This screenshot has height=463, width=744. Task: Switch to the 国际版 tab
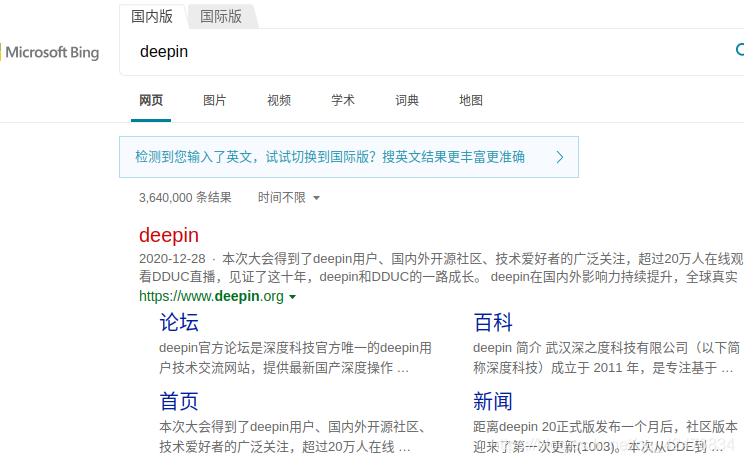tap(221, 17)
